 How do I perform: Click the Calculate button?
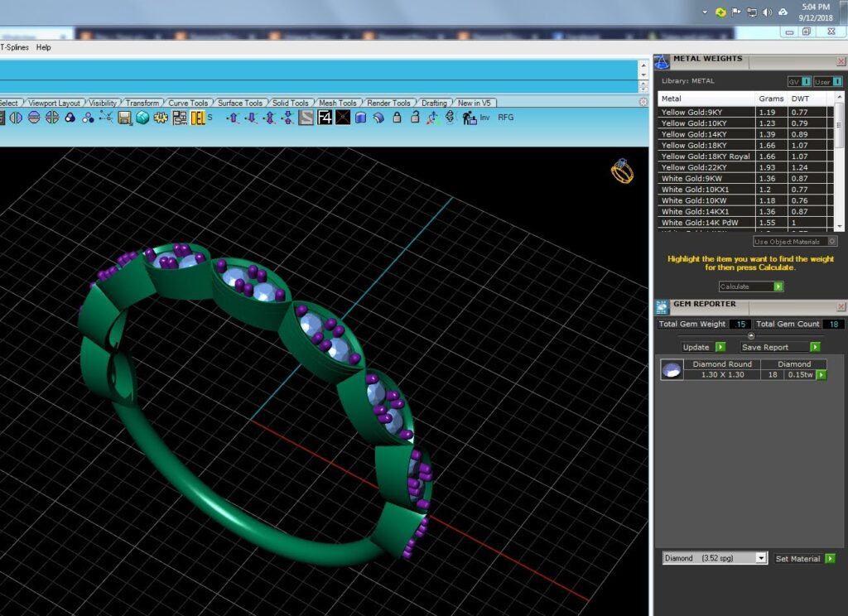point(750,286)
